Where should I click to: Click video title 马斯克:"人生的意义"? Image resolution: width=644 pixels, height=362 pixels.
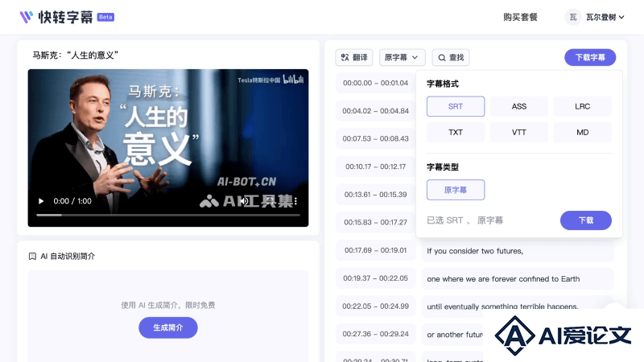76,55
